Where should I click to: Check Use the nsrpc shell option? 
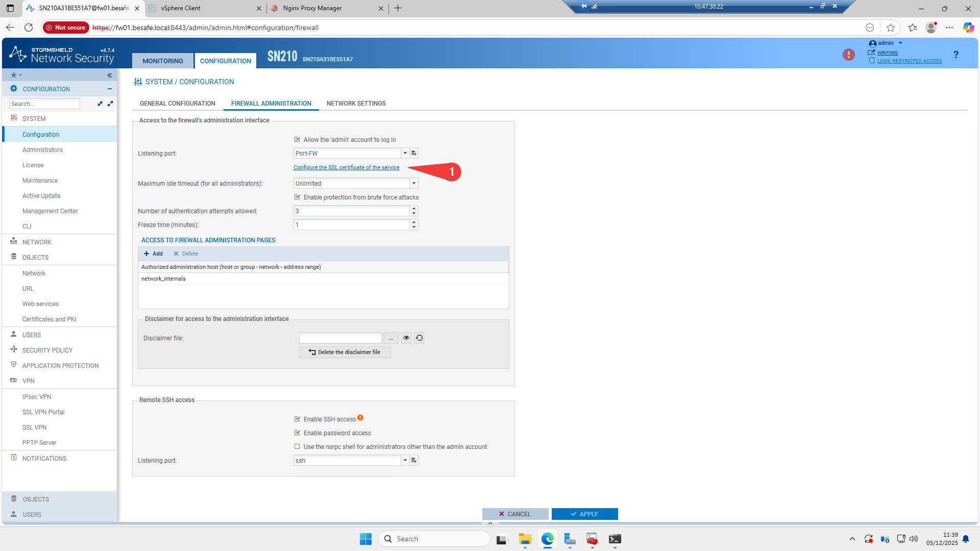coord(297,446)
